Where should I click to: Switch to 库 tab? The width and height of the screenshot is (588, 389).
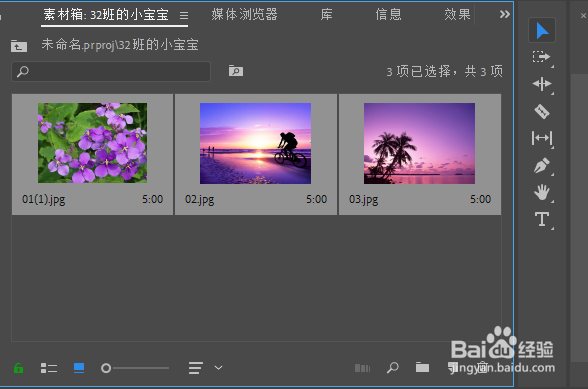click(326, 14)
